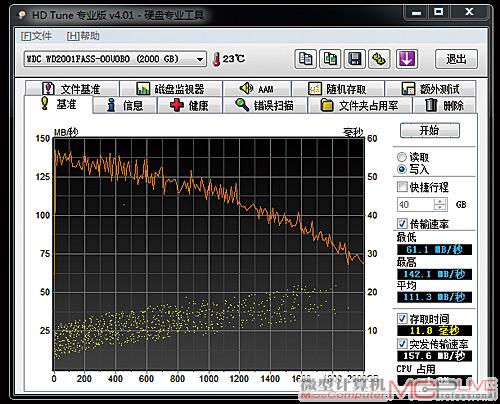Toggle the 突发传输速率 checkbox
Viewport: 500px width, 404px height.
click(402, 343)
